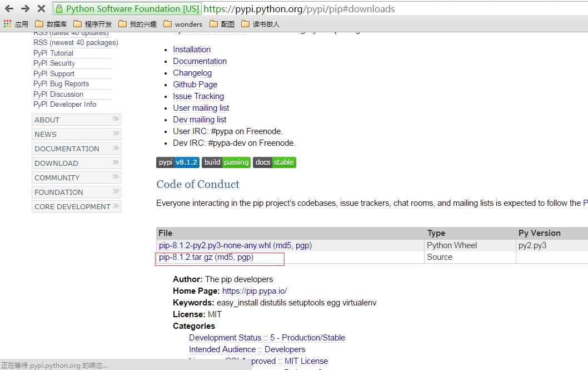Screen dimensions: 588x370
Task: Follow the Documentation bullet link
Action: tap(200, 61)
